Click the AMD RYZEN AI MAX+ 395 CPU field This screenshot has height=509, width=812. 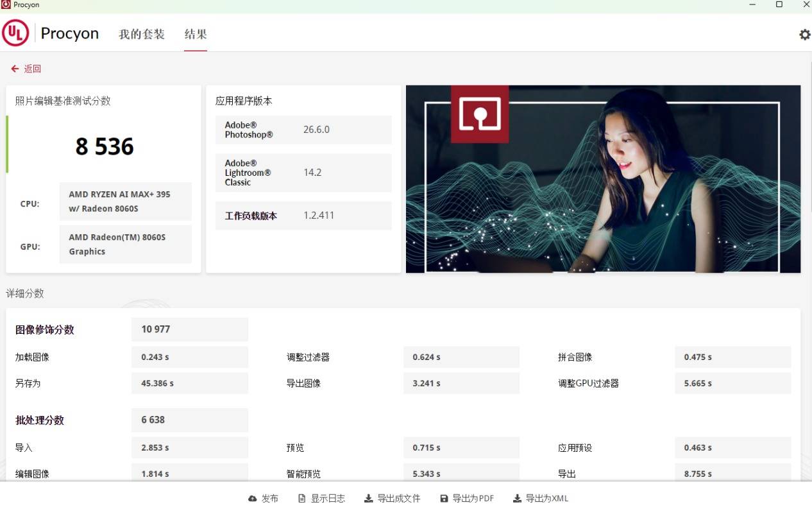coord(126,201)
